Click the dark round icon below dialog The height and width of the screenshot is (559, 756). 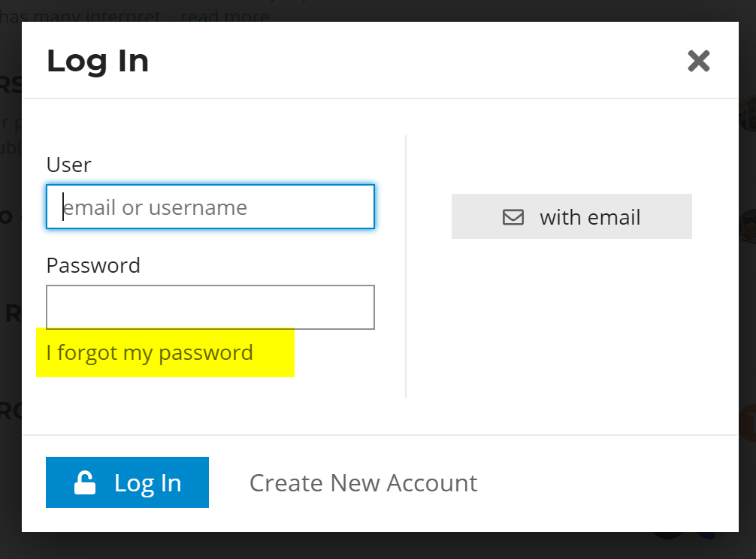pos(668,535)
